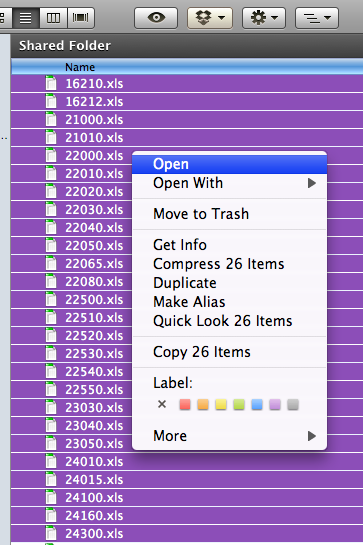
Task: Open the Arrange items dropdown
Action: tap(317, 17)
